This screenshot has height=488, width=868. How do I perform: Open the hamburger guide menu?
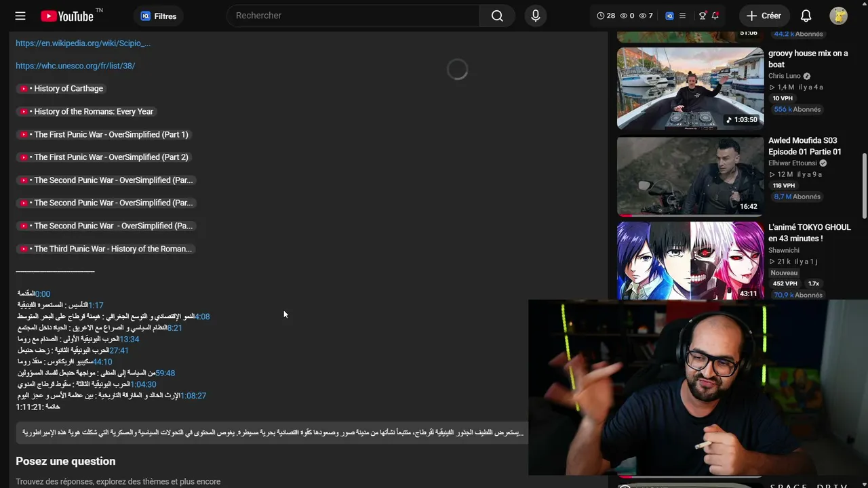20,16
